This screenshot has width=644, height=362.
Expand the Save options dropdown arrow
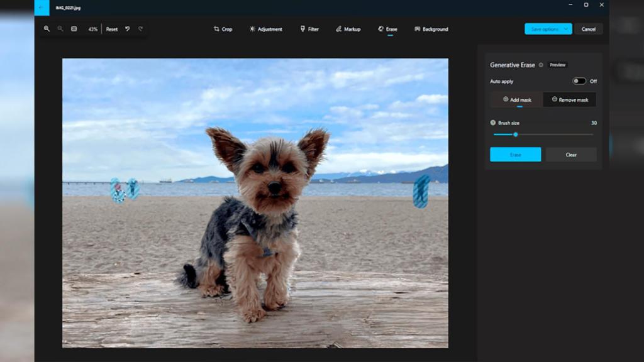(x=566, y=29)
